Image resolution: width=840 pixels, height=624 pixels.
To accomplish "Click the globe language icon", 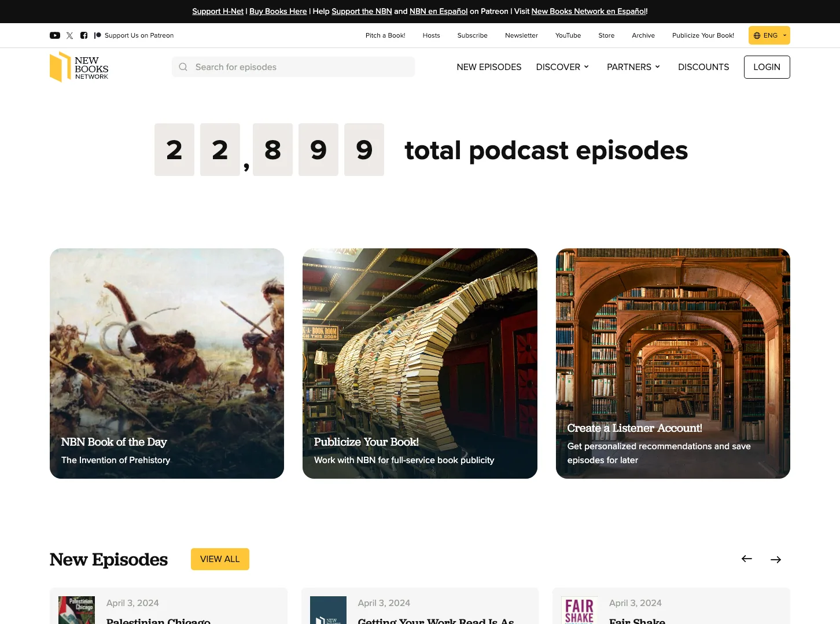I will click(757, 35).
